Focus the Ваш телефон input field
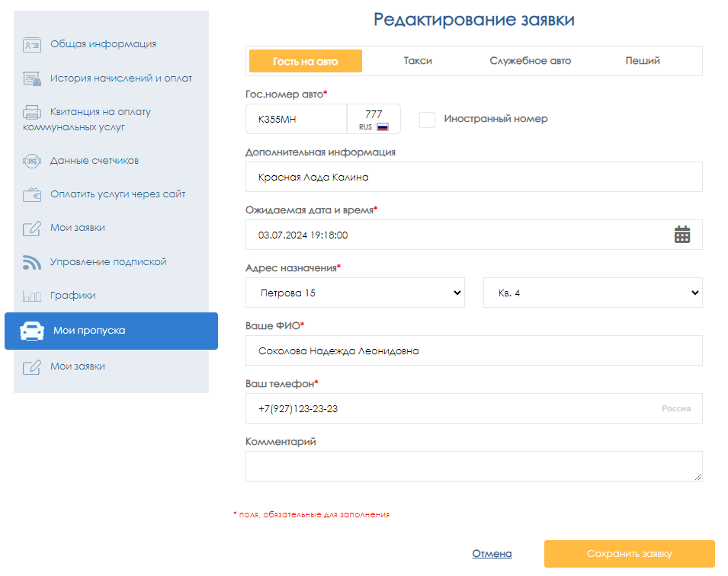728x576 pixels. point(457,408)
